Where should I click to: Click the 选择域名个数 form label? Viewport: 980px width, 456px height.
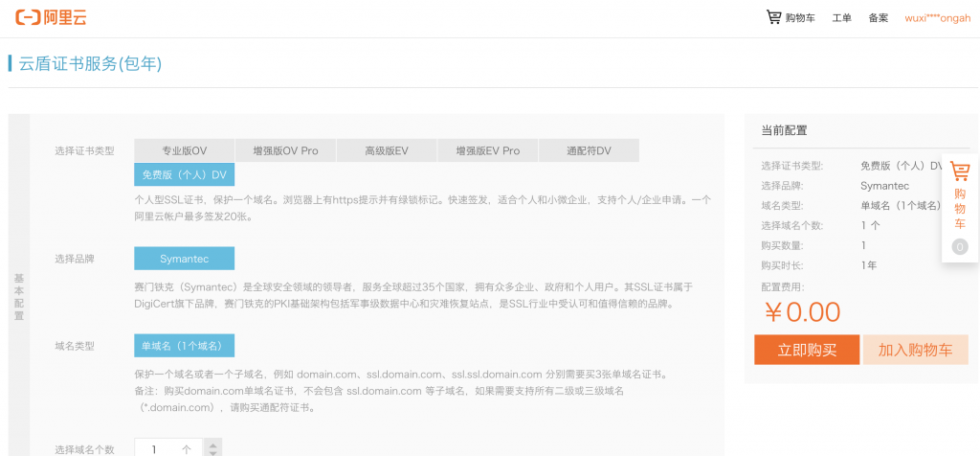pyautogui.click(x=84, y=449)
